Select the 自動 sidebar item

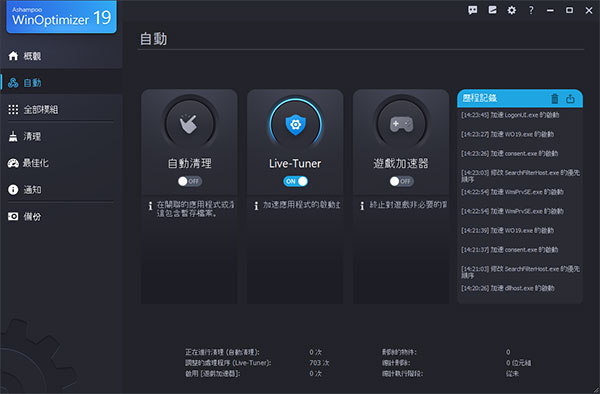tap(61, 83)
